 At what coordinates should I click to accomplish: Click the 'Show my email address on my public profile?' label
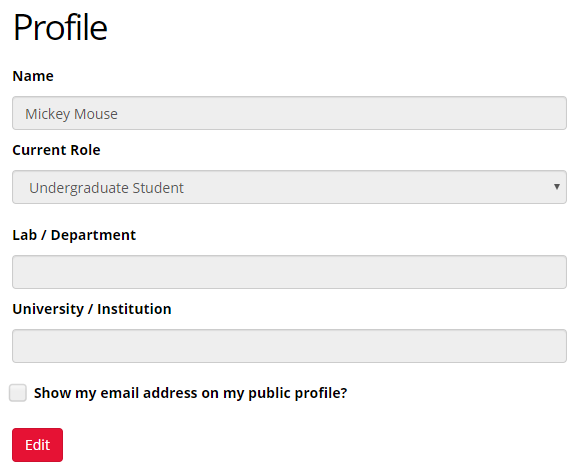coord(190,393)
